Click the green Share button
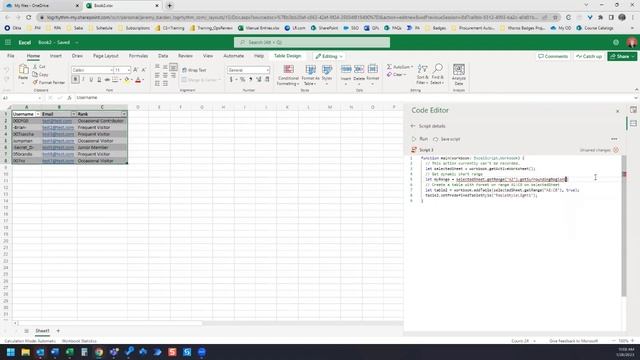 click(622, 56)
